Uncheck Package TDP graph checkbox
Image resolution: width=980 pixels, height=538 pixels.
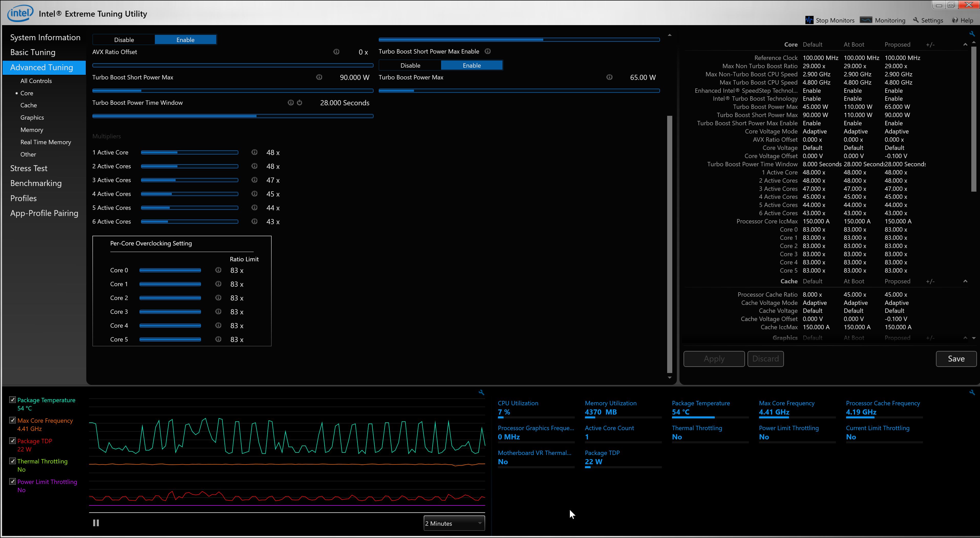tap(13, 441)
